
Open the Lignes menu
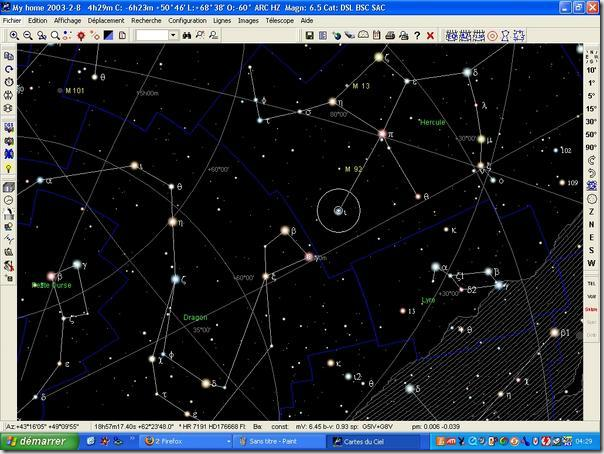point(222,20)
